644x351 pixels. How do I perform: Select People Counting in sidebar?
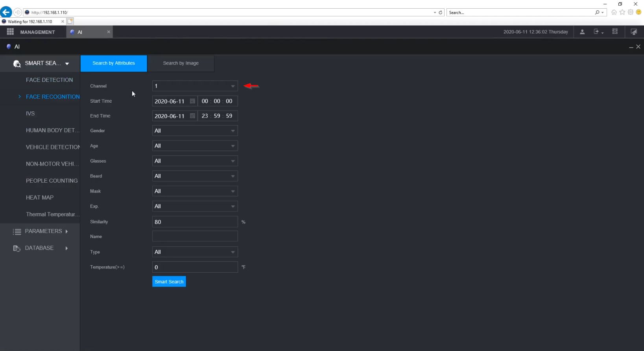pos(52,181)
